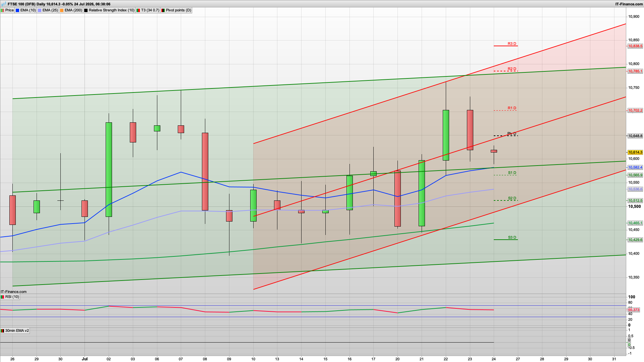Click the small red candle on 24 Jul

pyautogui.click(x=494, y=151)
